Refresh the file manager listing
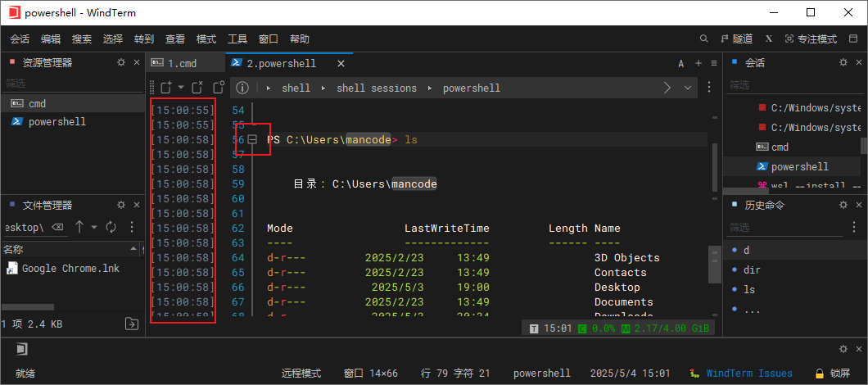 click(111, 227)
